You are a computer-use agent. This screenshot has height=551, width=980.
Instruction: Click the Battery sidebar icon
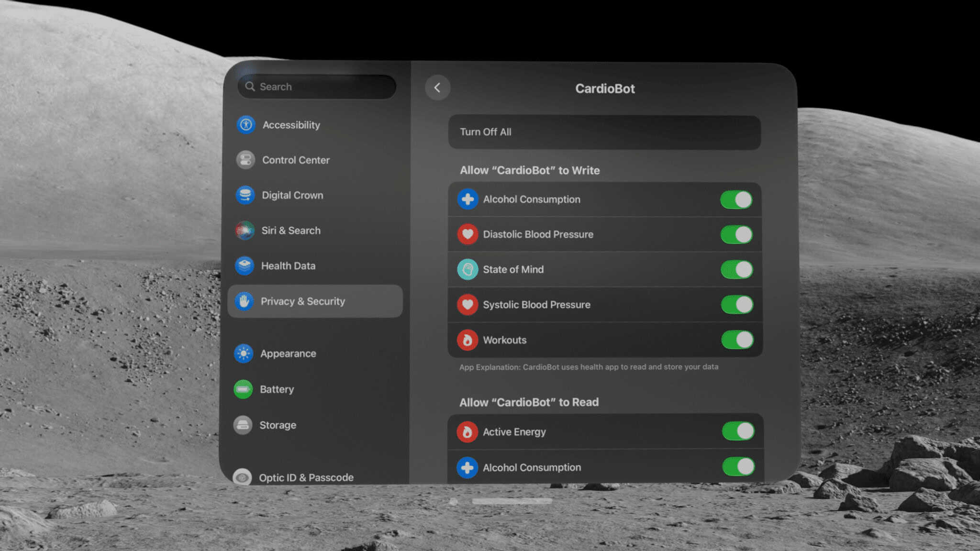[x=243, y=389]
